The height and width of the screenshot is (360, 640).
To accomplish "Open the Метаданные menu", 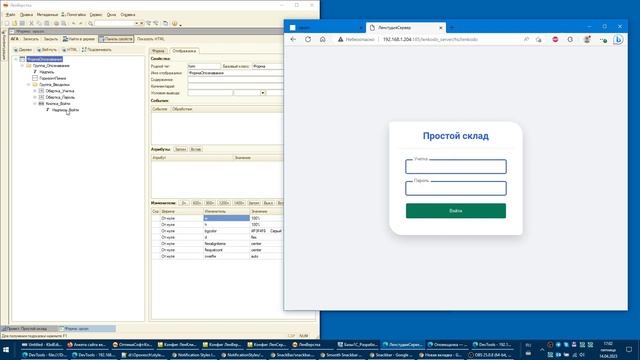I will pos(47,15).
